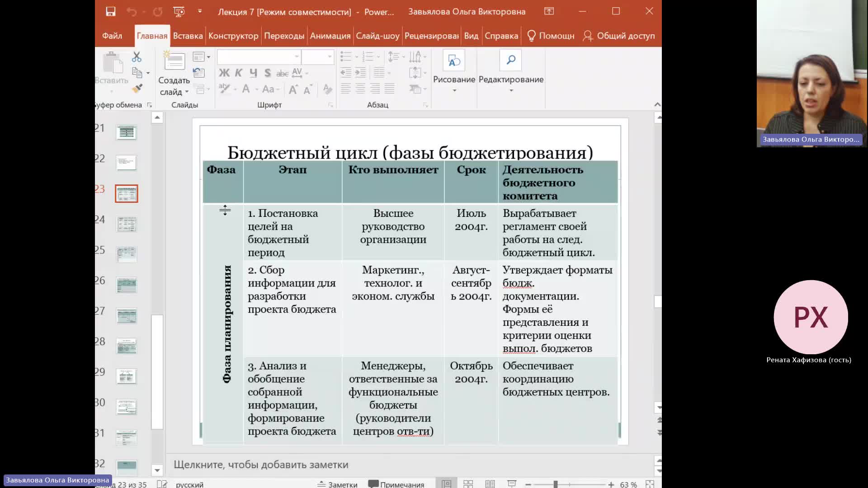Click the New Slide icon
This screenshot has height=488, width=868.
tap(174, 61)
